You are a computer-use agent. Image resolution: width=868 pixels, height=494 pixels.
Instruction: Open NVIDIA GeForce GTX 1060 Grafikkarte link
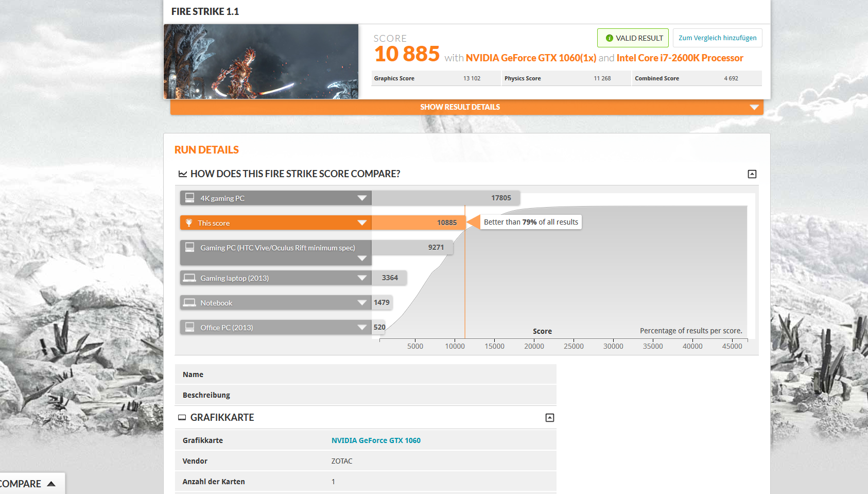376,440
